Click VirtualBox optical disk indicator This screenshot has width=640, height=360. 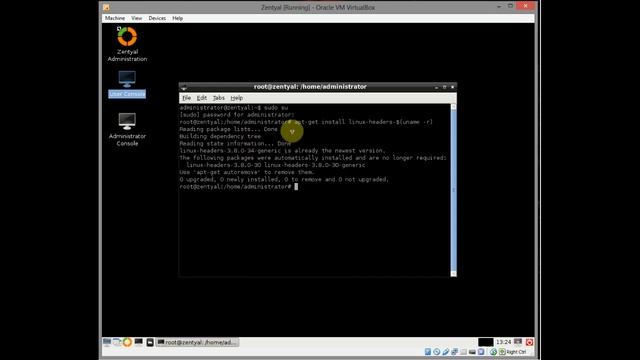point(437,352)
